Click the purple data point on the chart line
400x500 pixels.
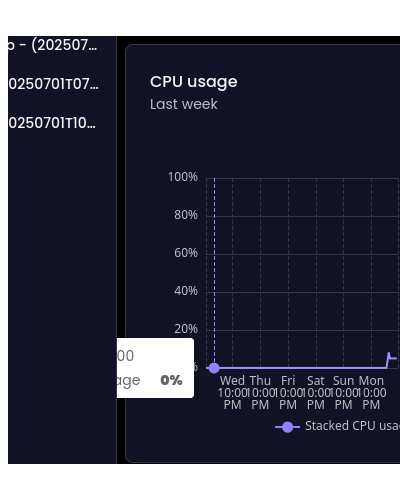click(214, 368)
